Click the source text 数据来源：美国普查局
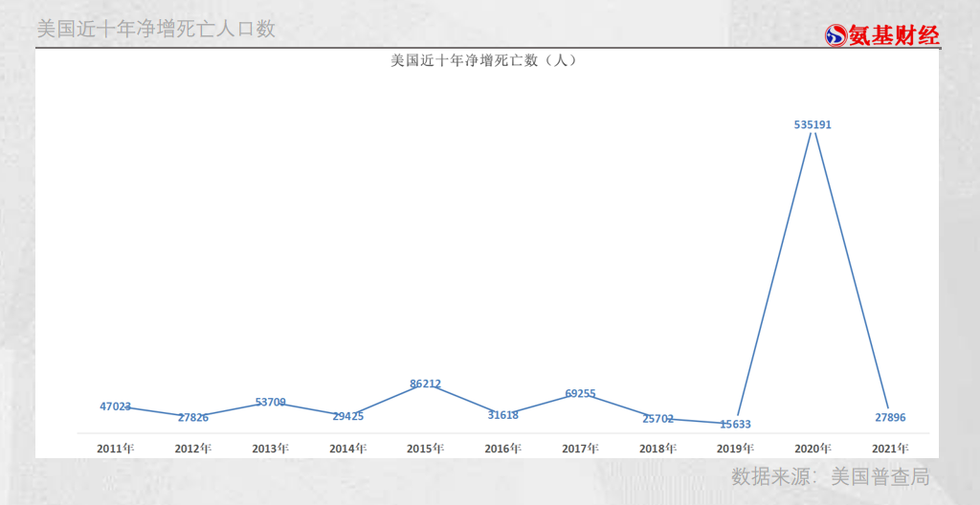 point(830,476)
